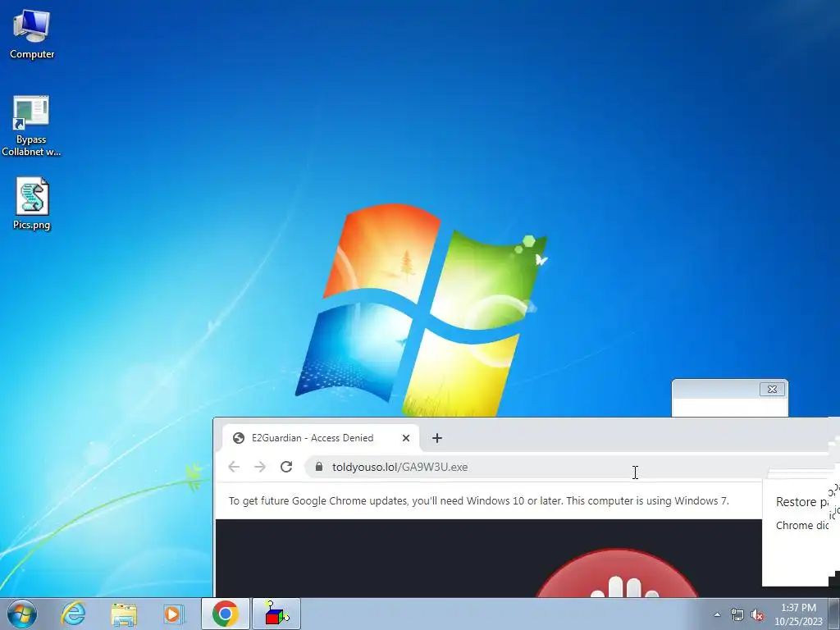Screen dimensions: 840x630
Task: Open the taskbar clock and date
Action: coord(798,614)
